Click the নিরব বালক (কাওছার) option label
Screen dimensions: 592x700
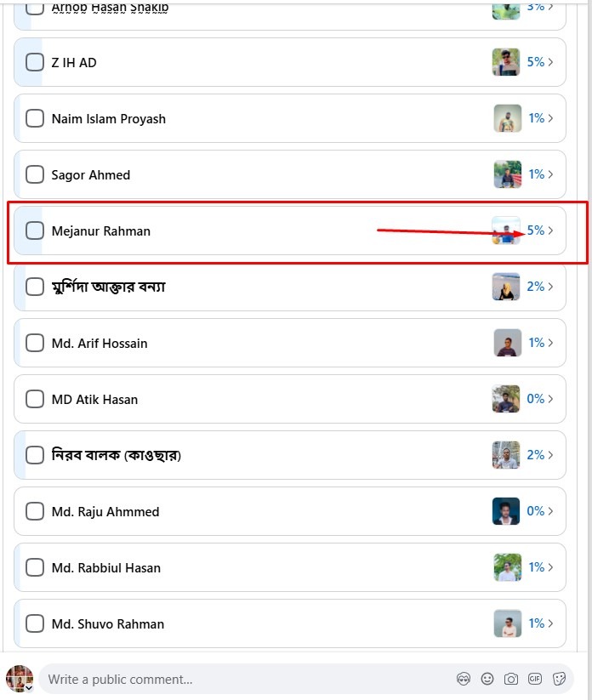click(117, 455)
